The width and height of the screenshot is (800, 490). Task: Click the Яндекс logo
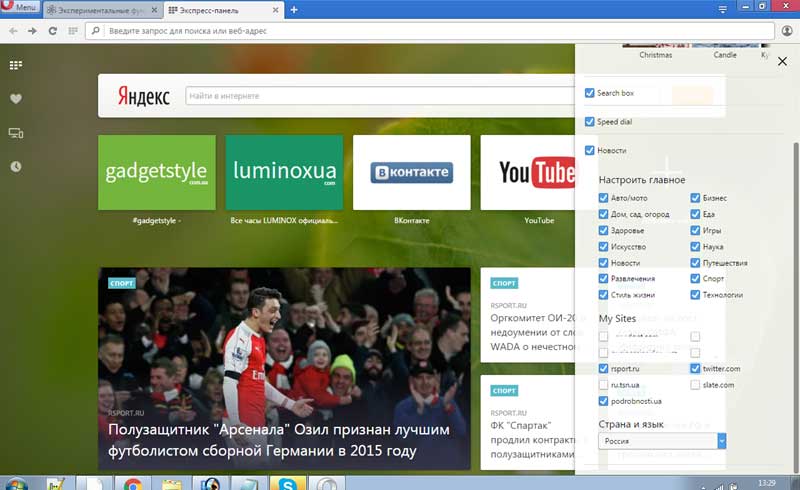[x=144, y=96]
